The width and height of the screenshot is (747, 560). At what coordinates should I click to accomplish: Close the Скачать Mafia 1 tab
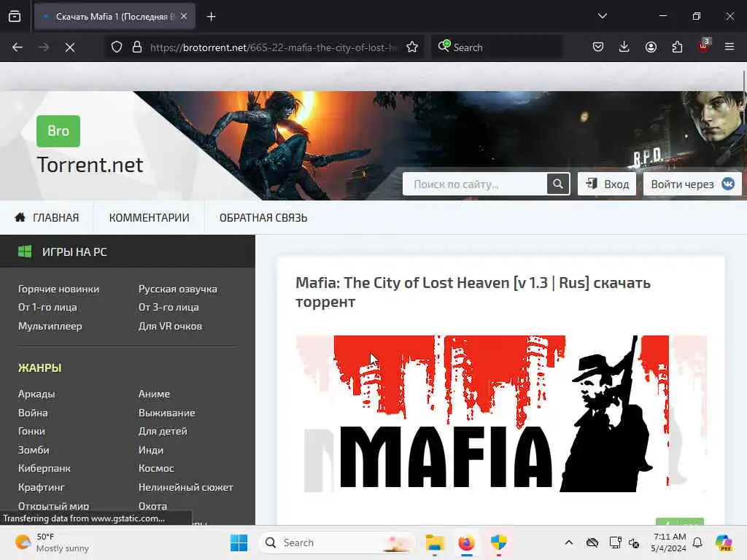click(184, 17)
